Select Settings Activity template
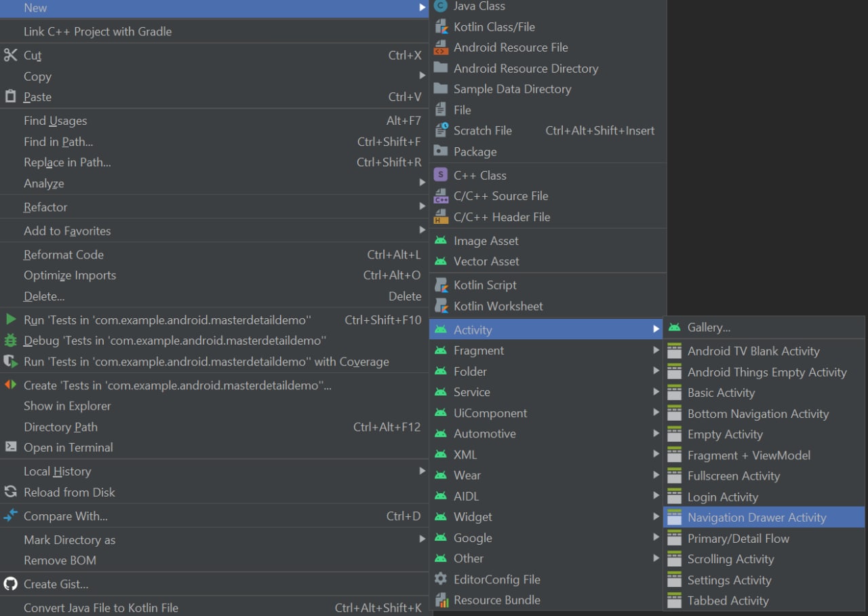 point(764,580)
